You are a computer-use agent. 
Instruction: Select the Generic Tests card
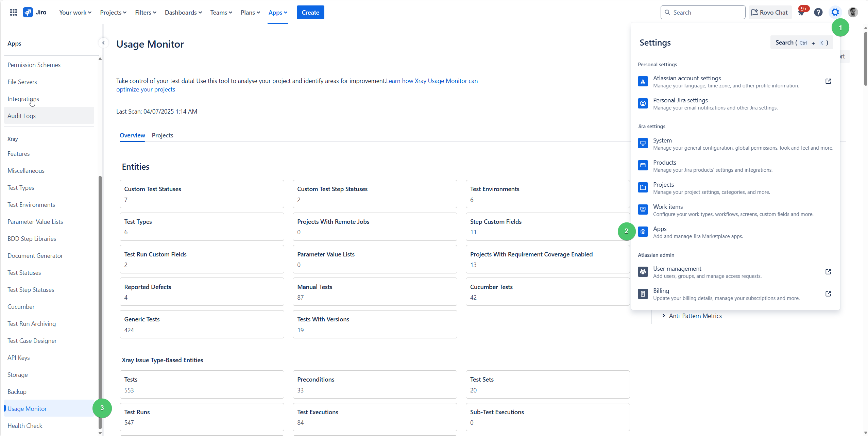[202, 324]
